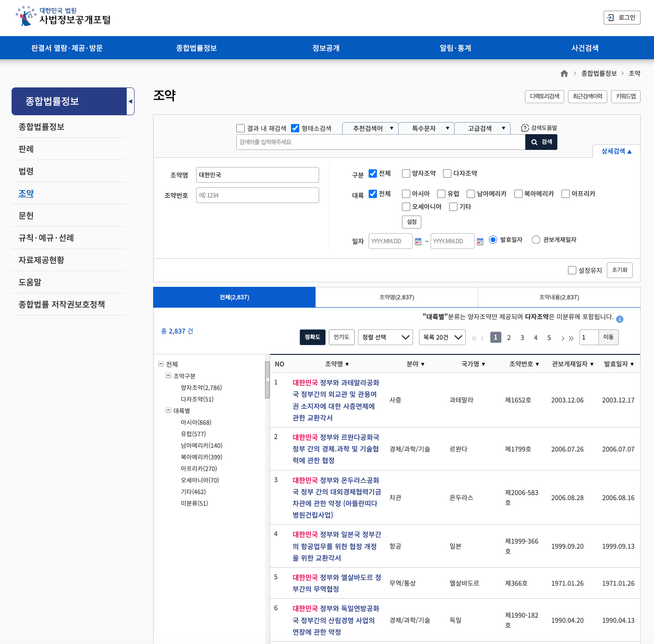Viewport: 654px width, 644px height.
Task: Jump to the last results page arrow
Action: (571, 338)
